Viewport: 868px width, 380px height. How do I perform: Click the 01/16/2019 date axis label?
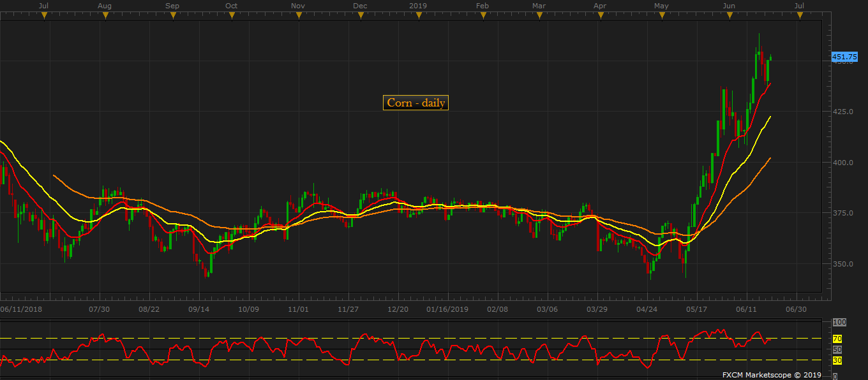point(447,309)
